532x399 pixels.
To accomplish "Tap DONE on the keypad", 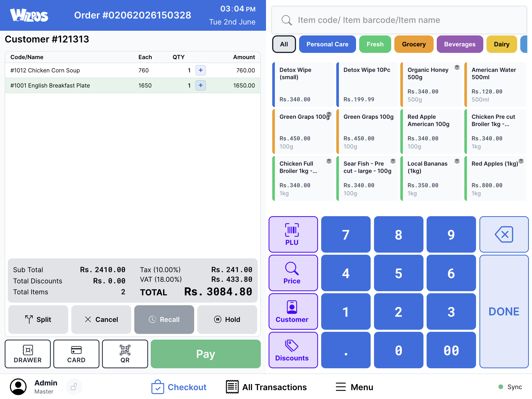I will click(504, 311).
